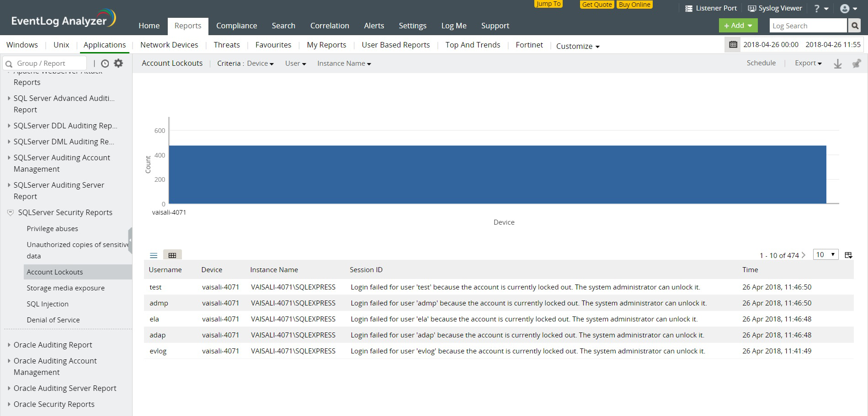This screenshot has height=416, width=868.
Task: Click the Jump To button
Action: (548, 4)
